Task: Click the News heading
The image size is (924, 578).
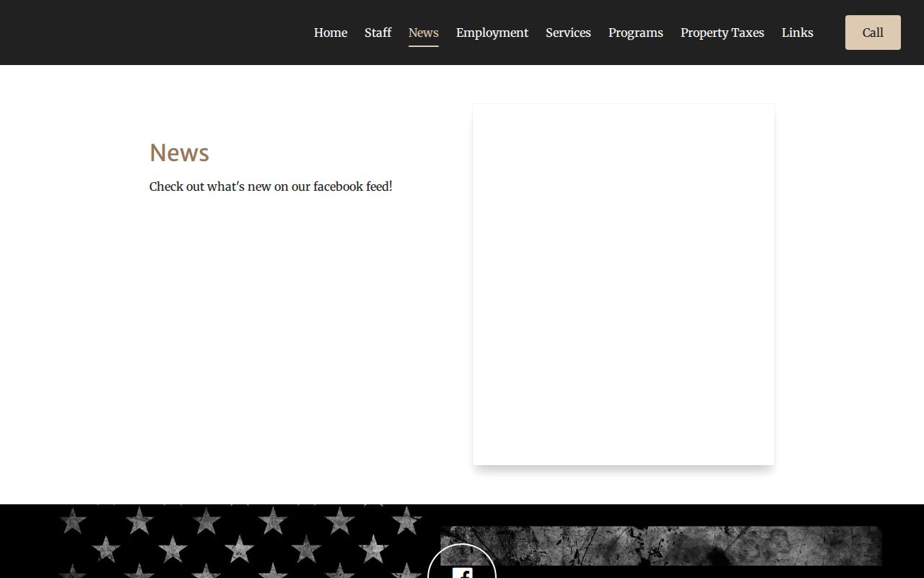Action: click(x=179, y=152)
